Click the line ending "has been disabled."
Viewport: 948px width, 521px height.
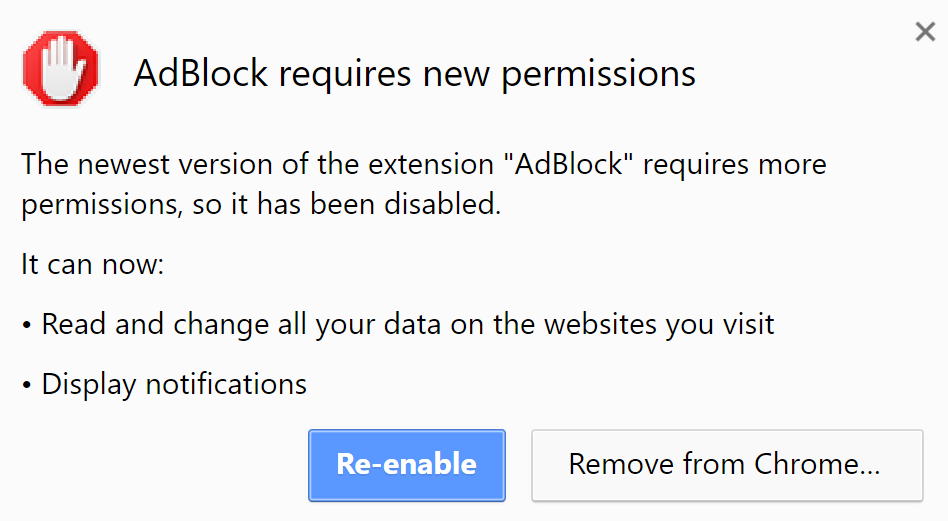click(x=260, y=205)
